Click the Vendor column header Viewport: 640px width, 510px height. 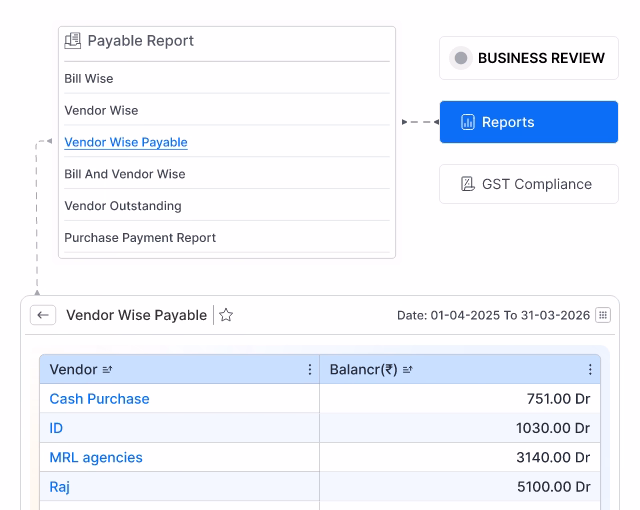click(x=180, y=370)
